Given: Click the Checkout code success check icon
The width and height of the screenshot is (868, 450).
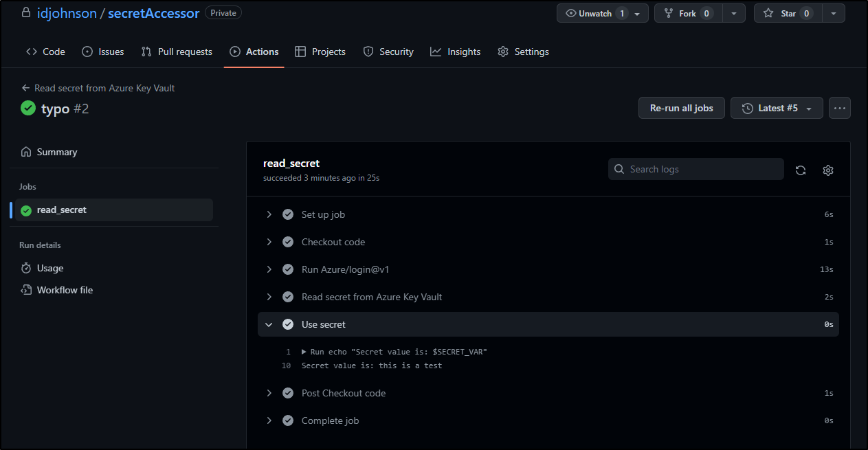Looking at the screenshot, I should point(288,242).
